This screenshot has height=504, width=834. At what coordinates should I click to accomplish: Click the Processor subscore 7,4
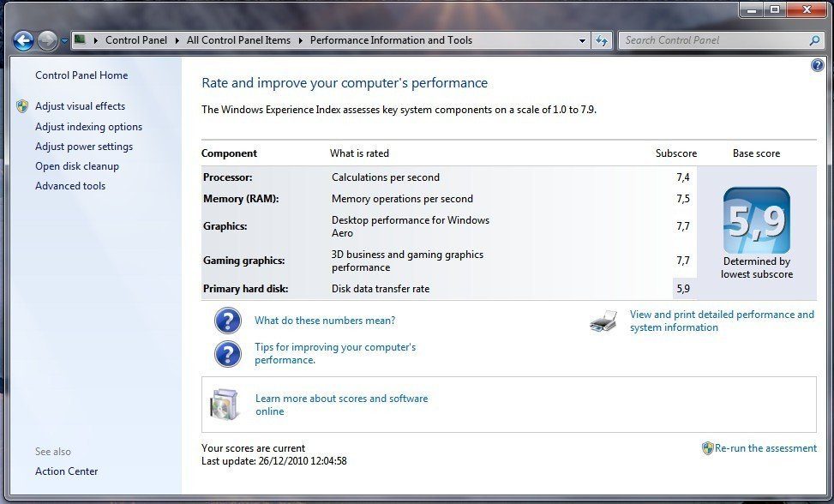(x=683, y=177)
